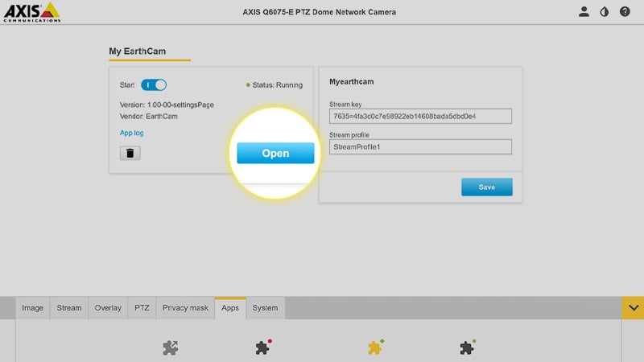Toggle the contrast theme icon

(605, 11)
